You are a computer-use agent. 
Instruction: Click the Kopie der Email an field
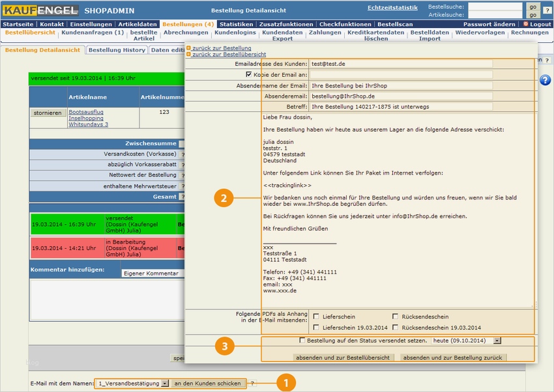[x=401, y=74]
